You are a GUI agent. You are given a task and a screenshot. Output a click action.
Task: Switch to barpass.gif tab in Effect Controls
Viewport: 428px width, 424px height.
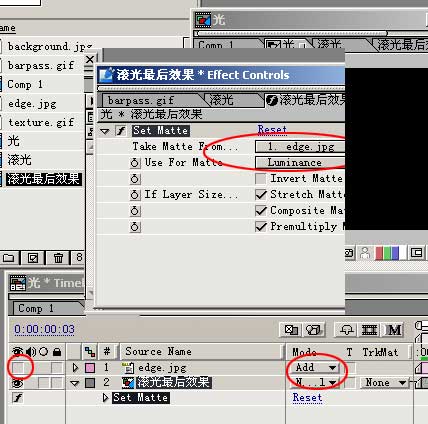(x=141, y=100)
